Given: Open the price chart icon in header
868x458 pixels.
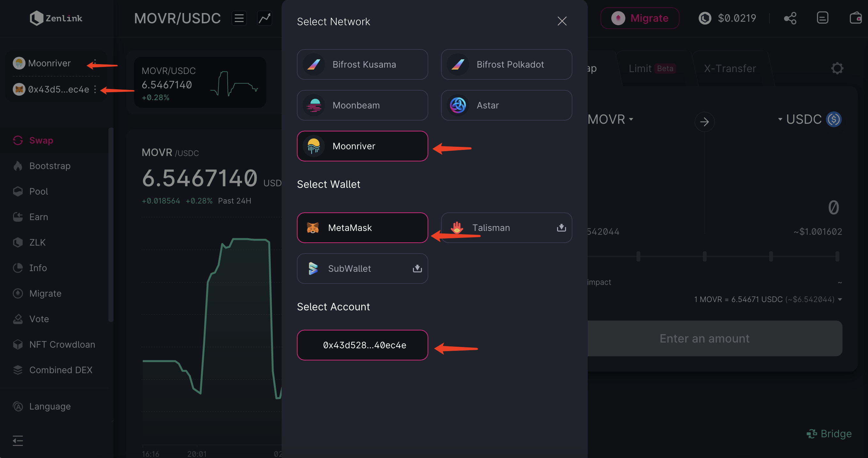Looking at the screenshot, I should 264,18.
